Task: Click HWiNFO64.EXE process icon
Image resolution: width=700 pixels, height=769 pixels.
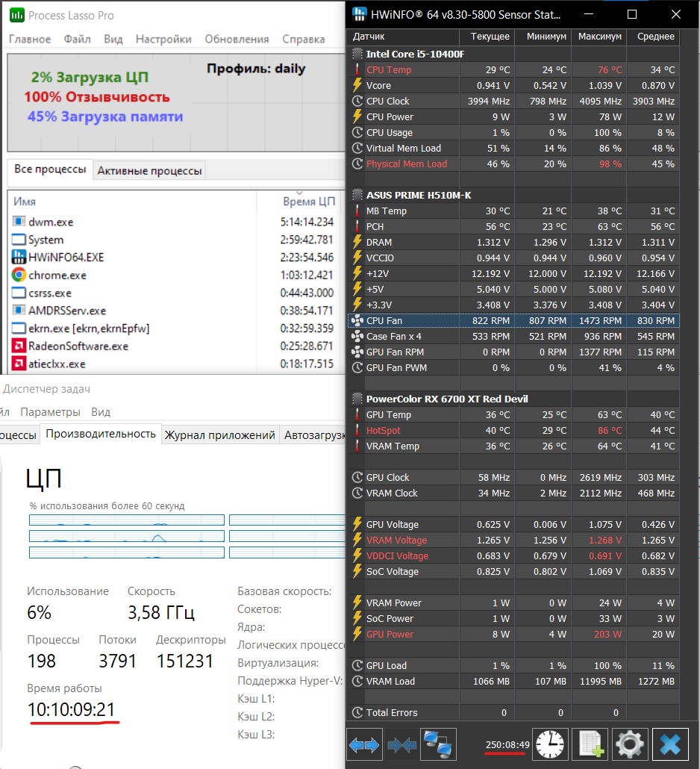Action: tap(19, 257)
